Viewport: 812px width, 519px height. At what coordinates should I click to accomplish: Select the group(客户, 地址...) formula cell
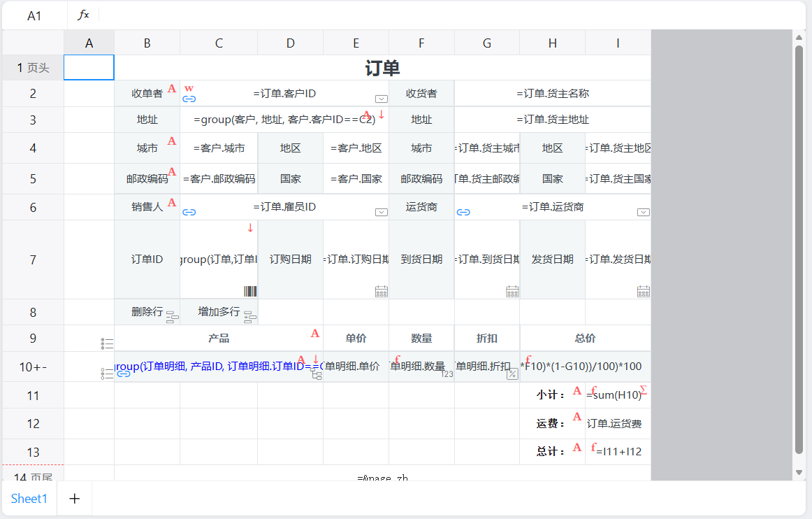[284, 120]
